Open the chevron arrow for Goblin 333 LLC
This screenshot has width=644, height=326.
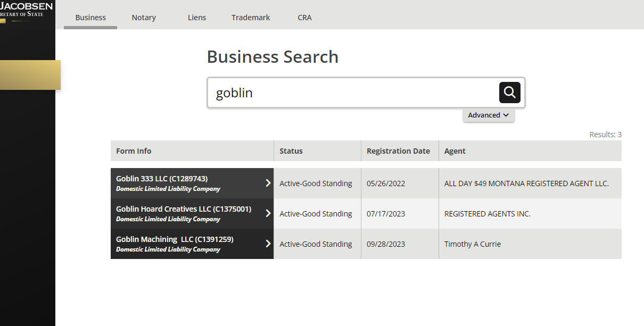pos(268,183)
